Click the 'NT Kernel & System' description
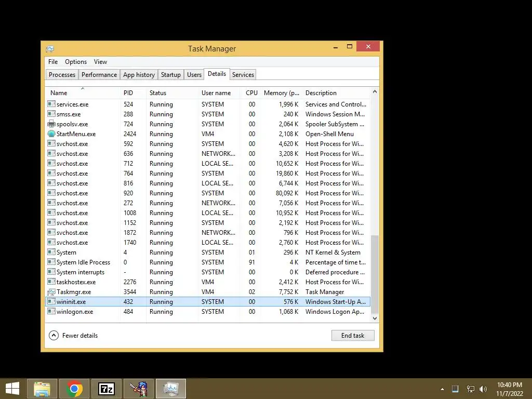The width and height of the screenshot is (532, 399). click(333, 252)
